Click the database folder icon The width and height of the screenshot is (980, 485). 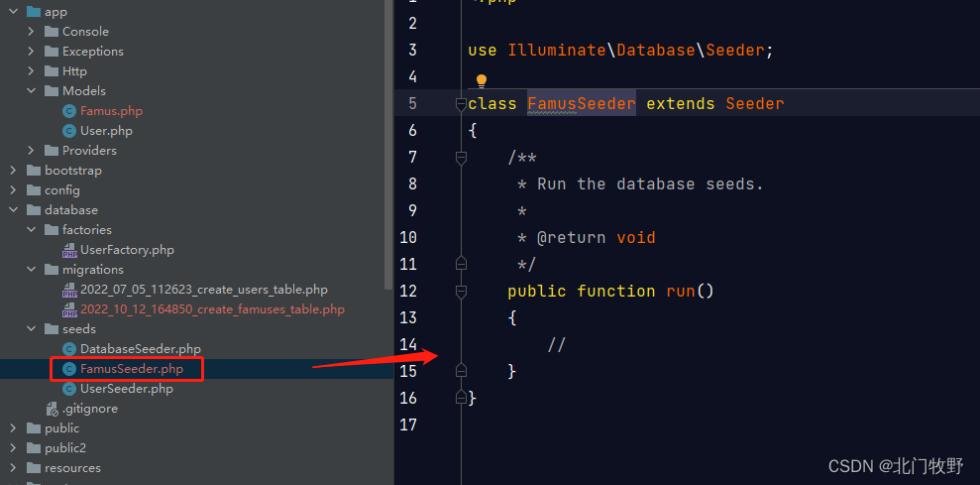34,210
